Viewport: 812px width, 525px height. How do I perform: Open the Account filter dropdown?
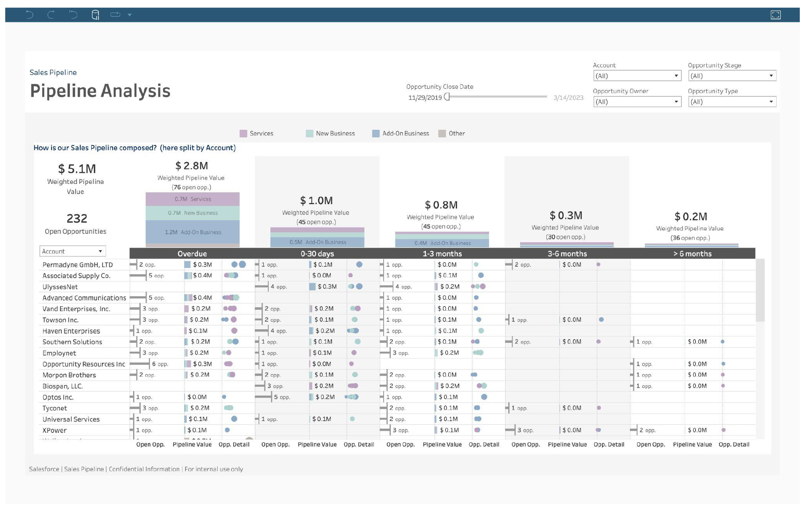coord(637,76)
